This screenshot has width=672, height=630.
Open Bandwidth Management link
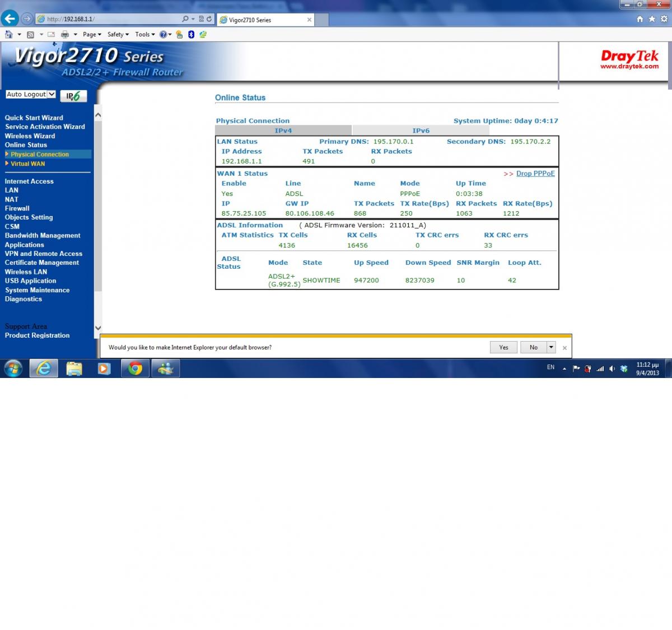43,235
